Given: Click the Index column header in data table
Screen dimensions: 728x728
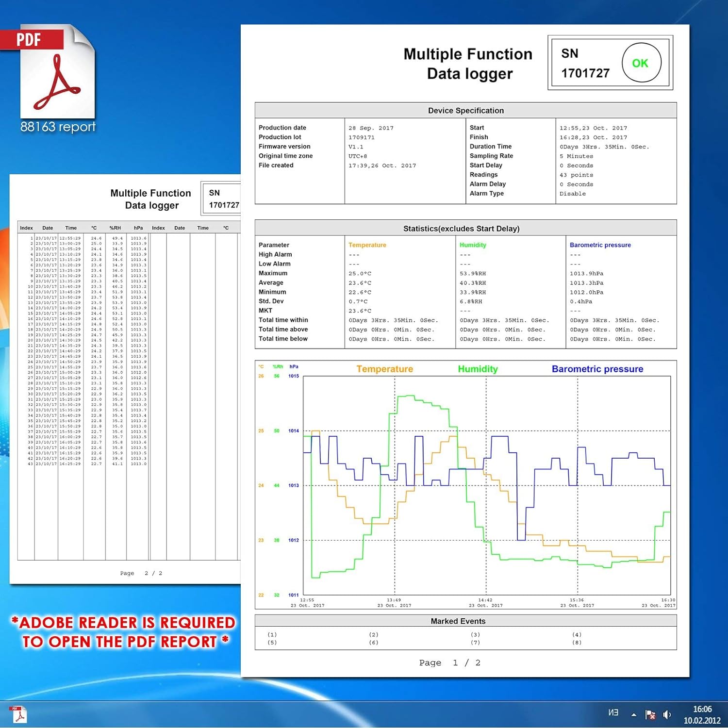Looking at the screenshot, I should pyautogui.click(x=26, y=228).
